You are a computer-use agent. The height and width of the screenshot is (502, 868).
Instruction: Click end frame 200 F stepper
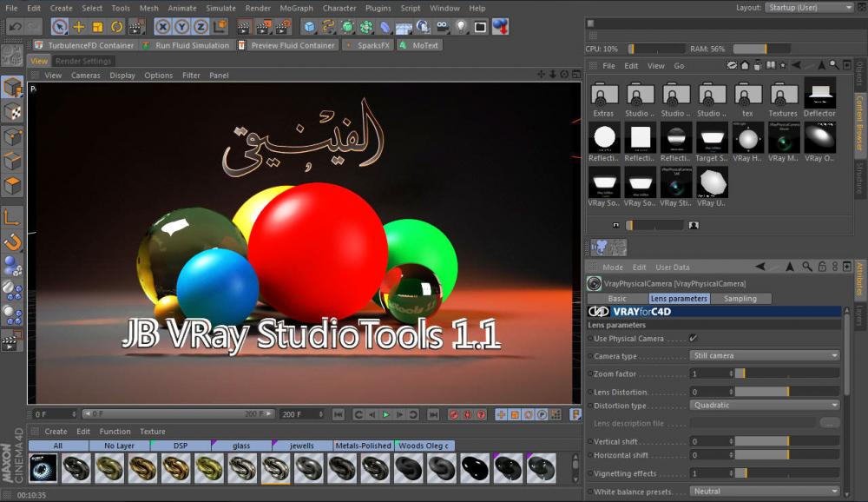[x=320, y=414]
